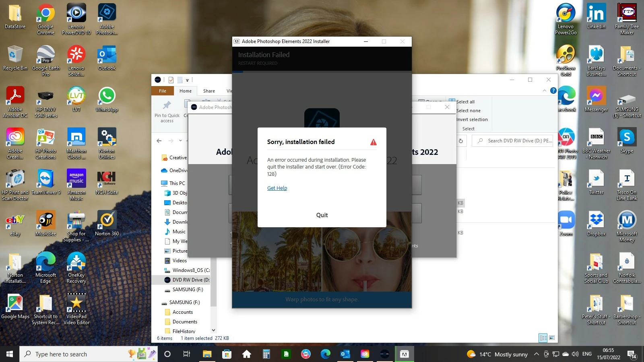Select the Messenger desktop icon
The width and height of the screenshot is (644, 362).
coord(596,99)
